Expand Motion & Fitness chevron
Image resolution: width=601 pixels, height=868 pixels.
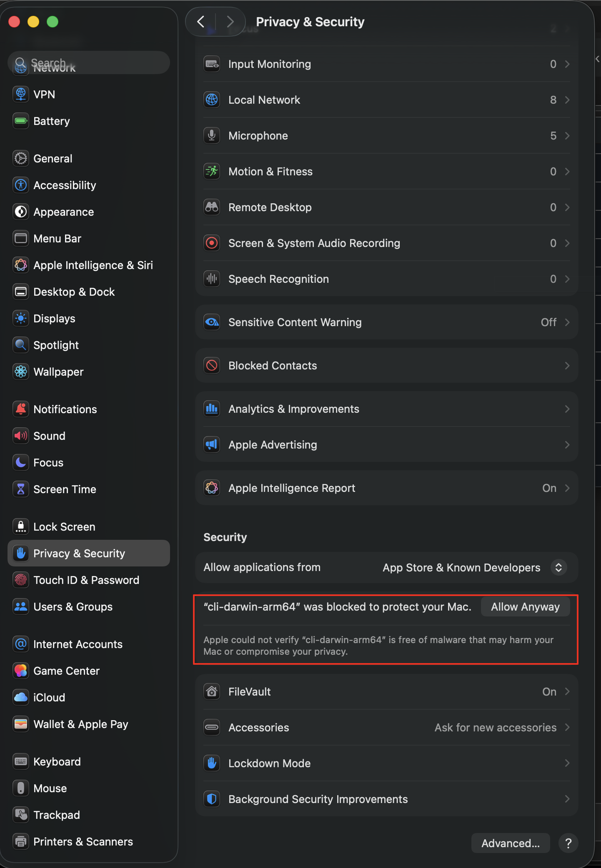pos(567,172)
